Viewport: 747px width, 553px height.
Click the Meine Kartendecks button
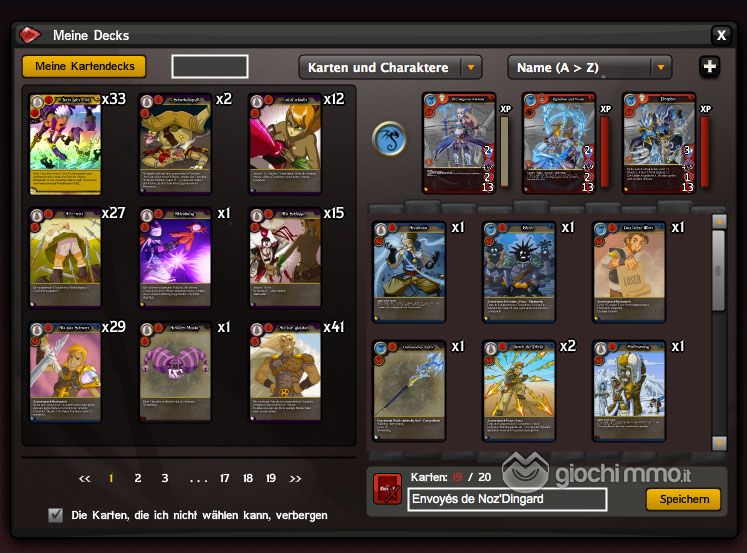point(84,66)
